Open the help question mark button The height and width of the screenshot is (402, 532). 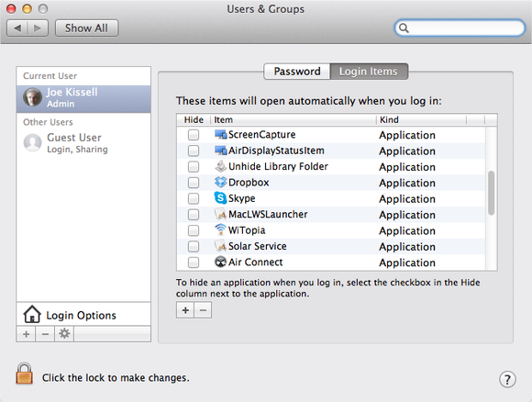(507, 379)
